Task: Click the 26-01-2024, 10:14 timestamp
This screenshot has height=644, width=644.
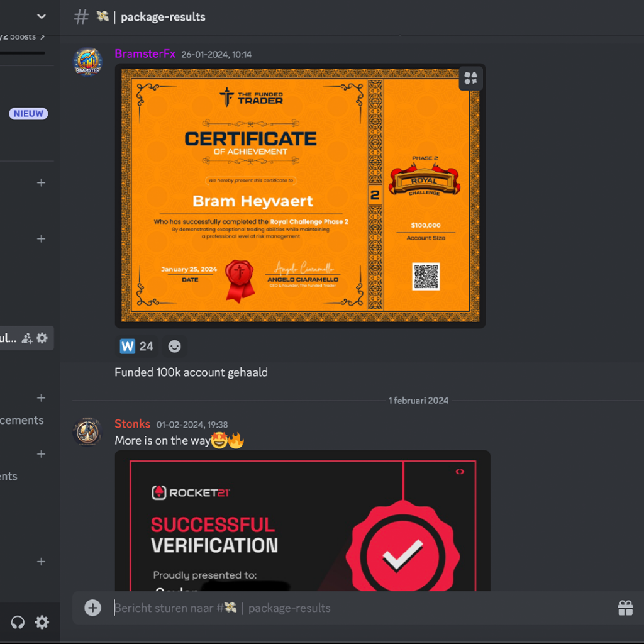Action: tap(216, 55)
